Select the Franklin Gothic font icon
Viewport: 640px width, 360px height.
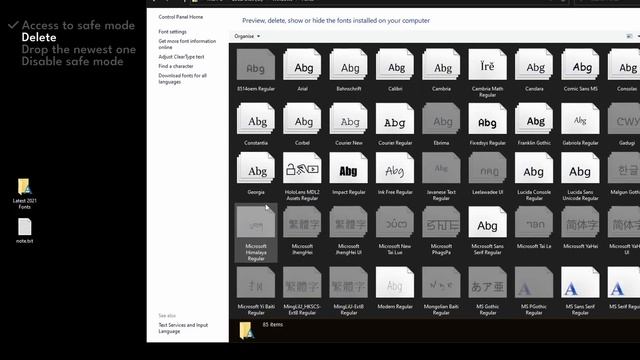(x=534, y=118)
